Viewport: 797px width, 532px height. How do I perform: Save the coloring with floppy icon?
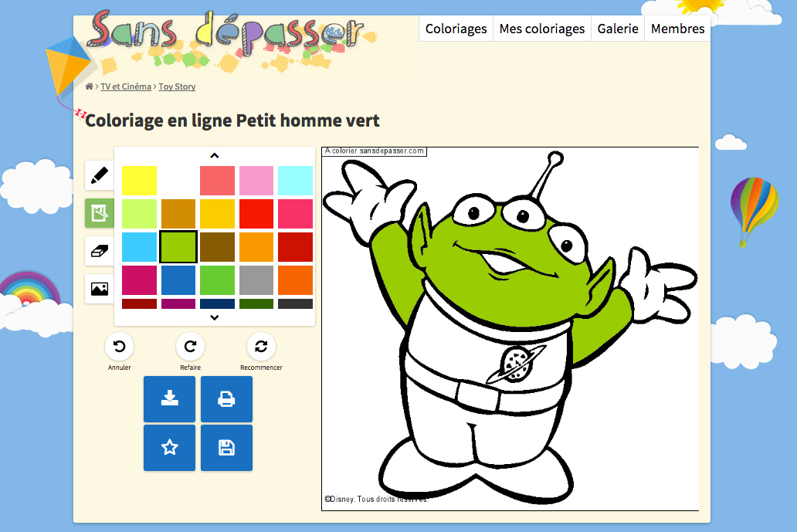coord(226,448)
